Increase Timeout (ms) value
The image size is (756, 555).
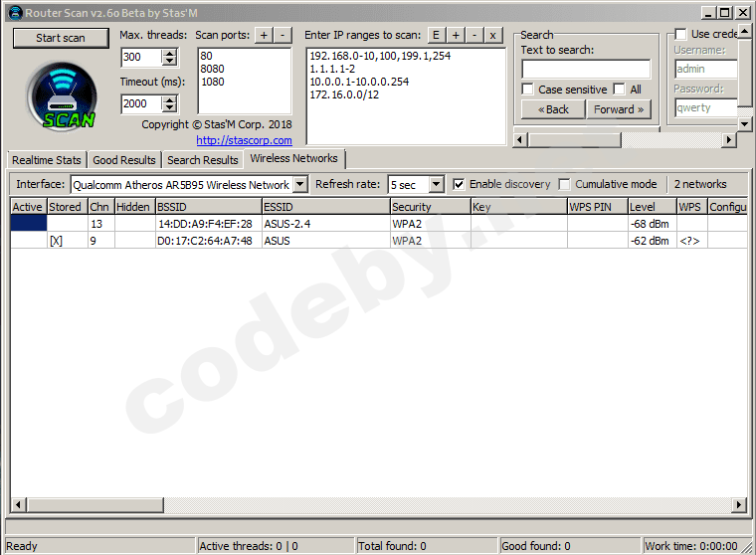(169, 99)
